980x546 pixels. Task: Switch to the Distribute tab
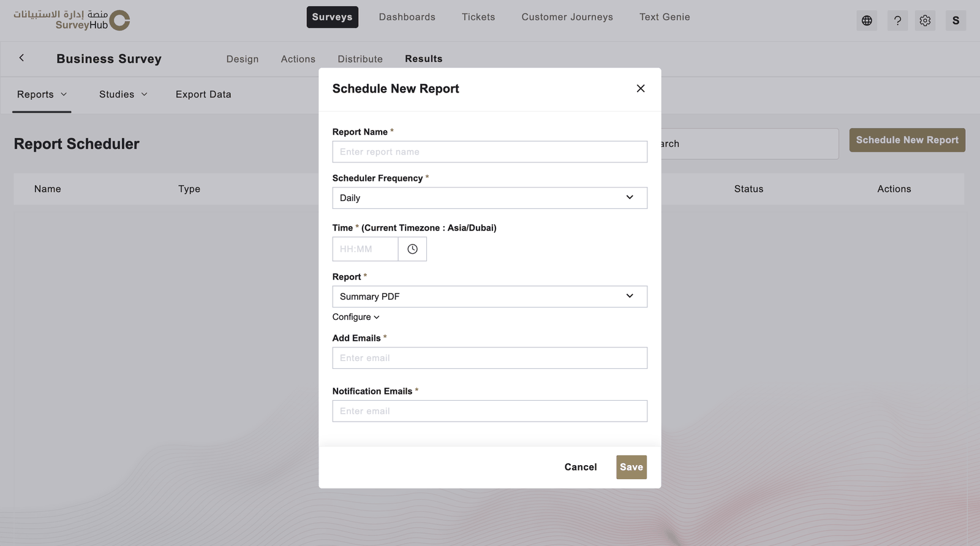coord(360,59)
